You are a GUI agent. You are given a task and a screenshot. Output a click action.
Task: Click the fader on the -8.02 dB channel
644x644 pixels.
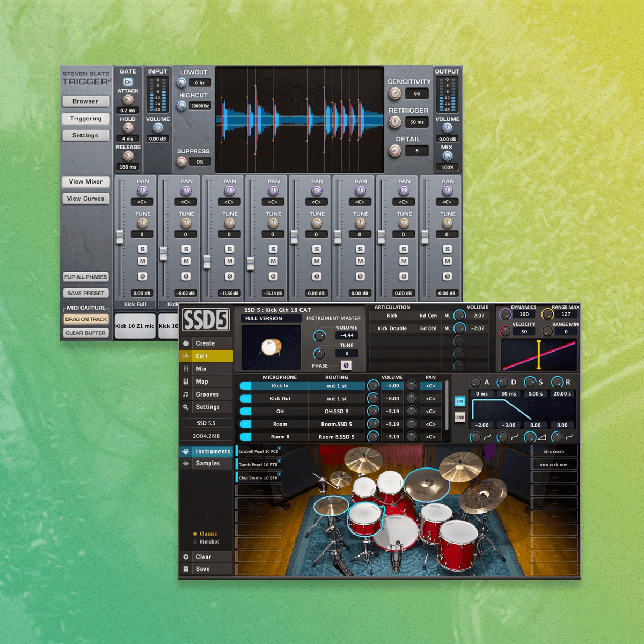[x=164, y=253]
